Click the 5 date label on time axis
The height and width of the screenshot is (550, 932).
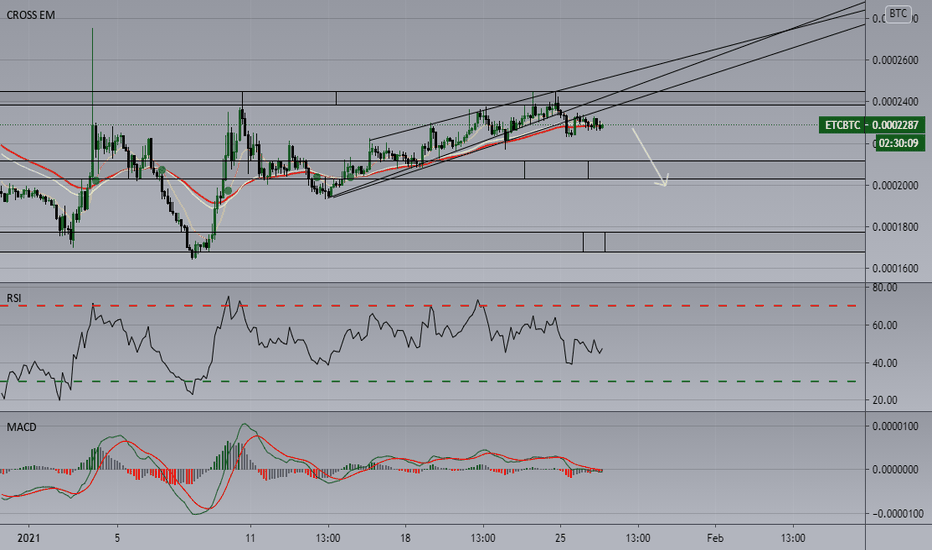(x=117, y=538)
